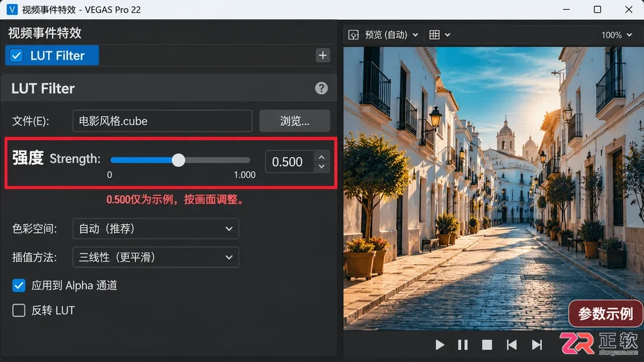Image resolution: width=644 pixels, height=362 pixels.
Task: Pause the preview playback
Action: [463, 344]
